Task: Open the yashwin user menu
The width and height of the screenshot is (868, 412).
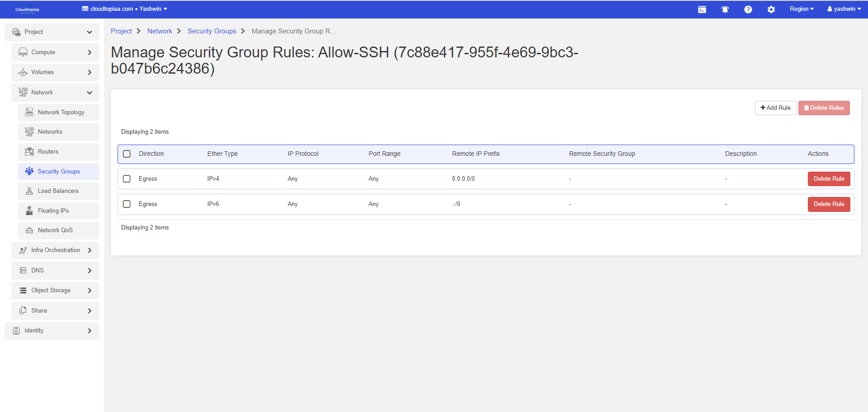Action: tap(844, 9)
